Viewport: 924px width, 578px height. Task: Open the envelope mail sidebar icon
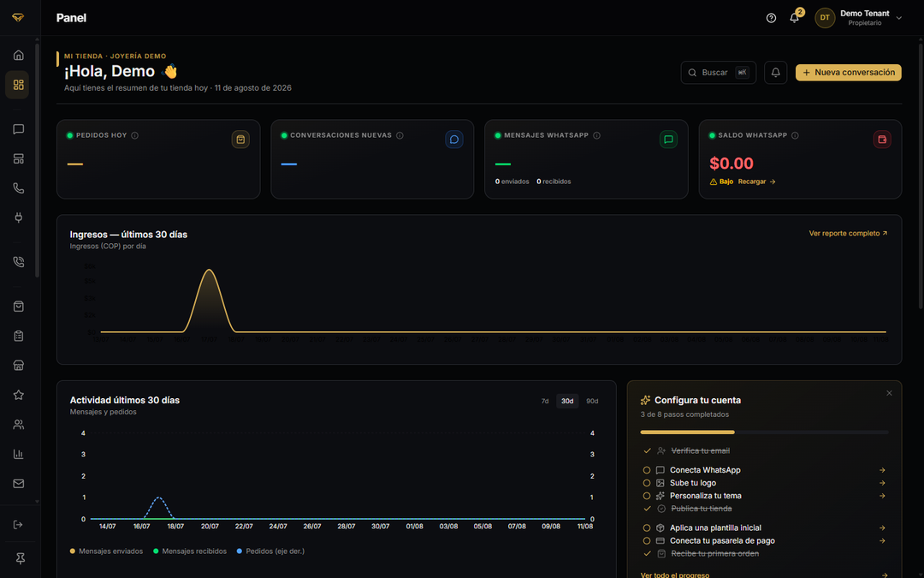click(x=18, y=484)
